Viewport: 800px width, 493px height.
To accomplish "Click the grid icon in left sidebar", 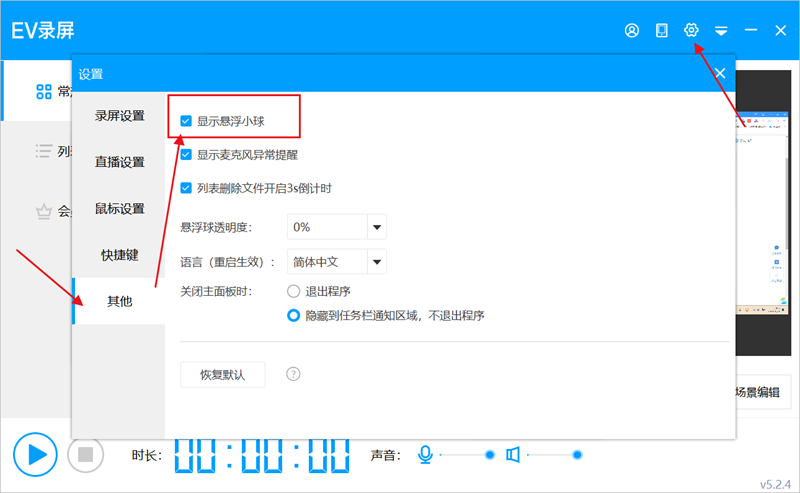I will click(x=44, y=92).
